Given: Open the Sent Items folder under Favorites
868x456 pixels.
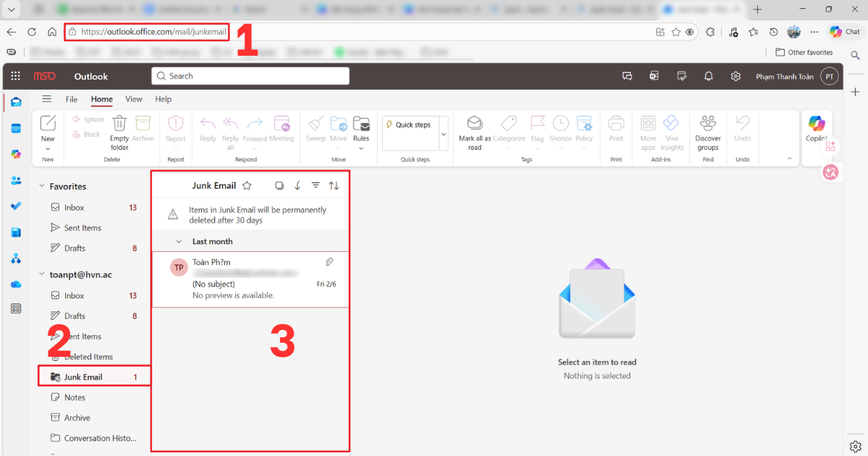Looking at the screenshot, I should click(82, 228).
